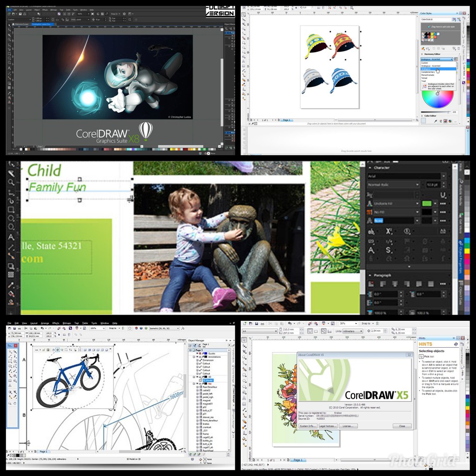Image resolution: width=476 pixels, height=476 pixels.
Task: Click Undo arrow in X5 toolbar
Action: (290, 324)
